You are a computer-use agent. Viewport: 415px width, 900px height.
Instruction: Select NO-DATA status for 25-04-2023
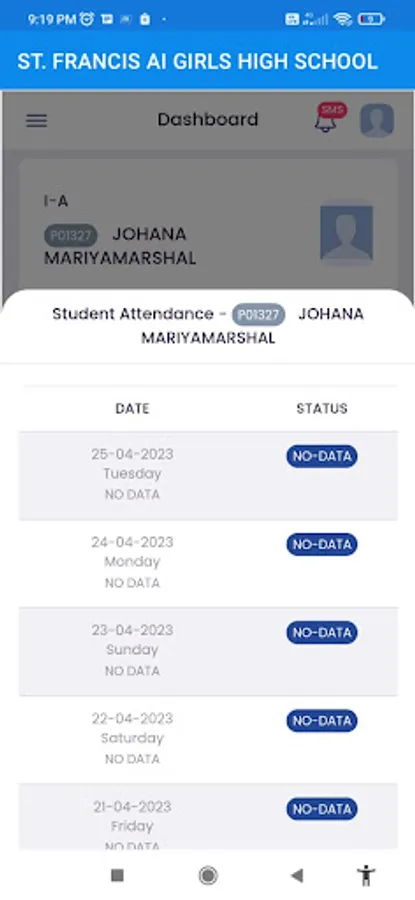pyautogui.click(x=322, y=456)
